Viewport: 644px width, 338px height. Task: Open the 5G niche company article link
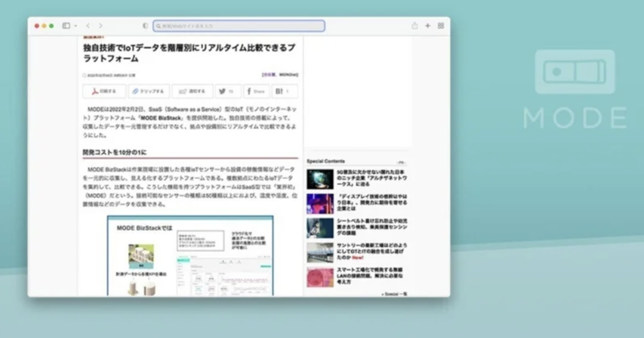371,178
